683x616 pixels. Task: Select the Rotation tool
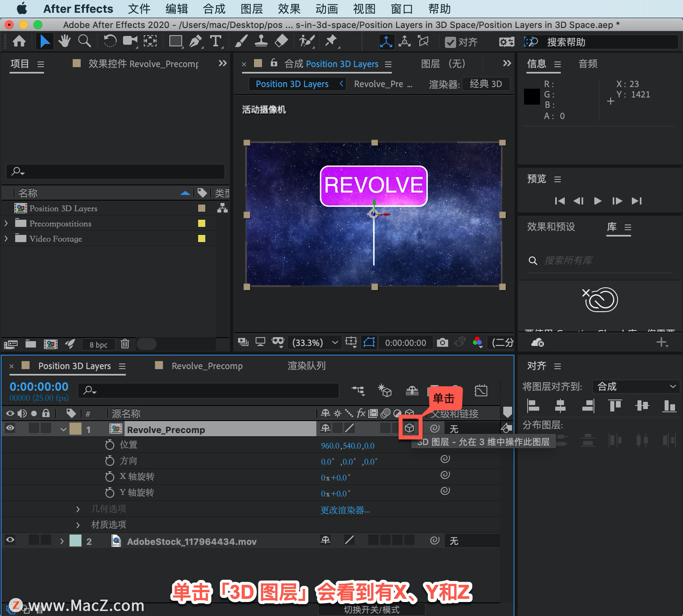pos(109,41)
